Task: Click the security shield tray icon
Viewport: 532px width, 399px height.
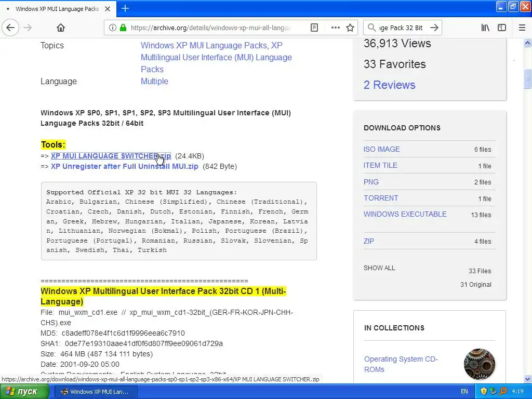Action: [484, 392]
